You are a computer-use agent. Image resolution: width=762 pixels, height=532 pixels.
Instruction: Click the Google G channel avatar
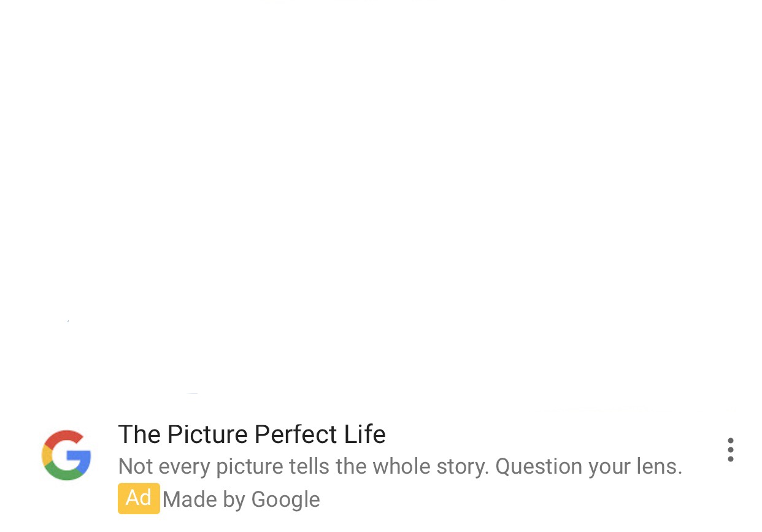pyautogui.click(x=66, y=455)
